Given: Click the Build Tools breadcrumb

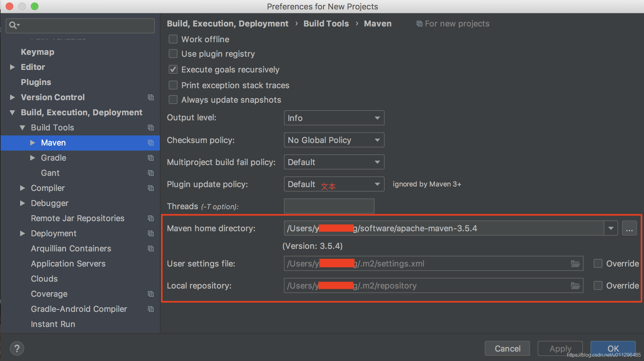Looking at the screenshot, I should [x=326, y=24].
